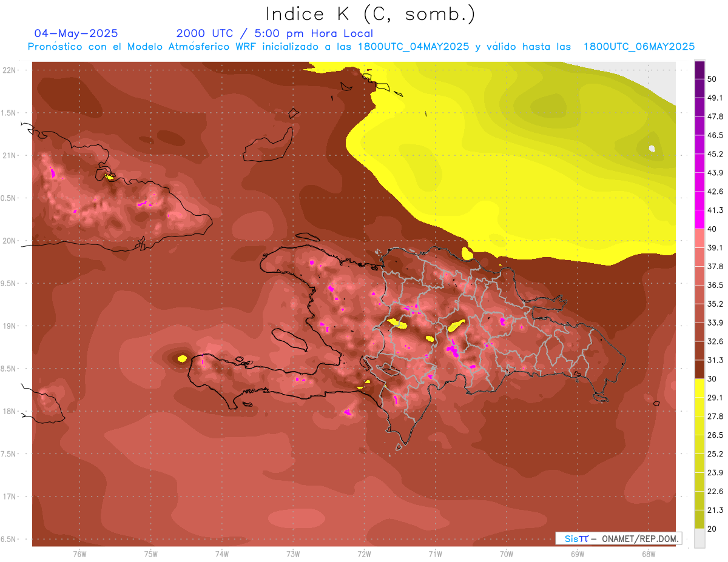Click the '76W' longitude axis label
Viewport: 728px width, 562px height.
pos(79,555)
